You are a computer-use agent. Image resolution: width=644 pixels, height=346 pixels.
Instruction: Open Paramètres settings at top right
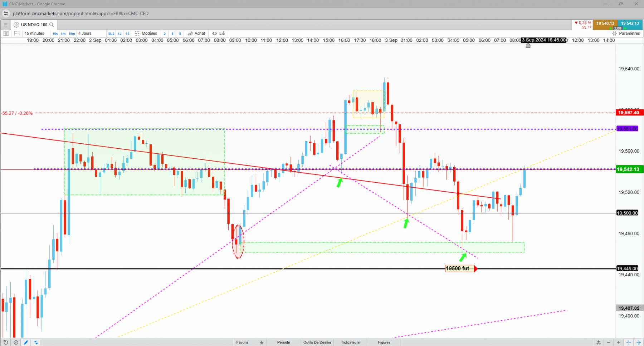(626, 34)
